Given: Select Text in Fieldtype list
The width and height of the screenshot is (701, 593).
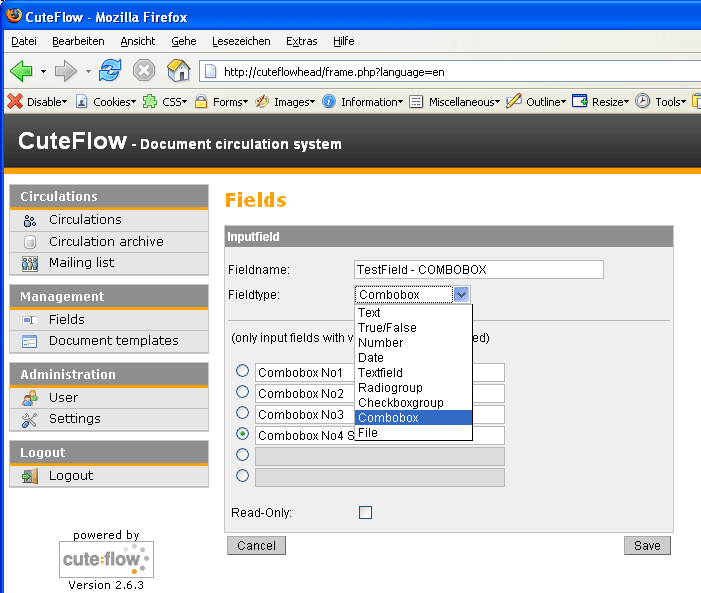Looking at the screenshot, I should point(414,313).
